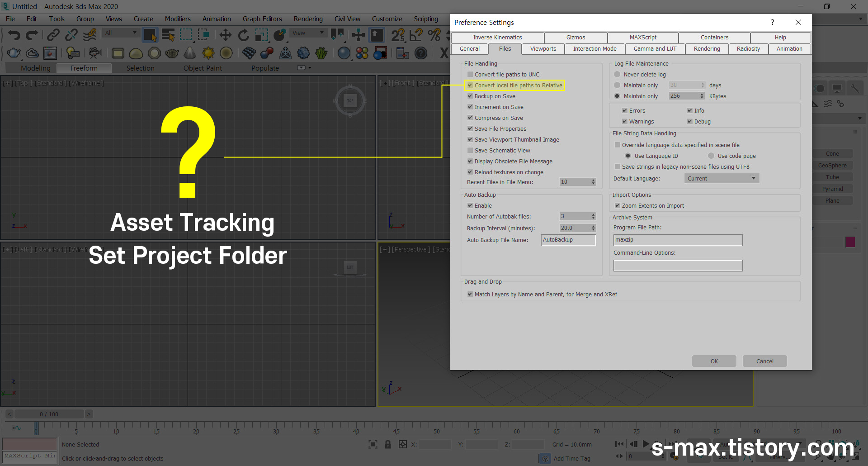The image size is (868, 466).
Task: Click the 0 / 100 time slider
Action: pyautogui.click(x=49, y=414)
